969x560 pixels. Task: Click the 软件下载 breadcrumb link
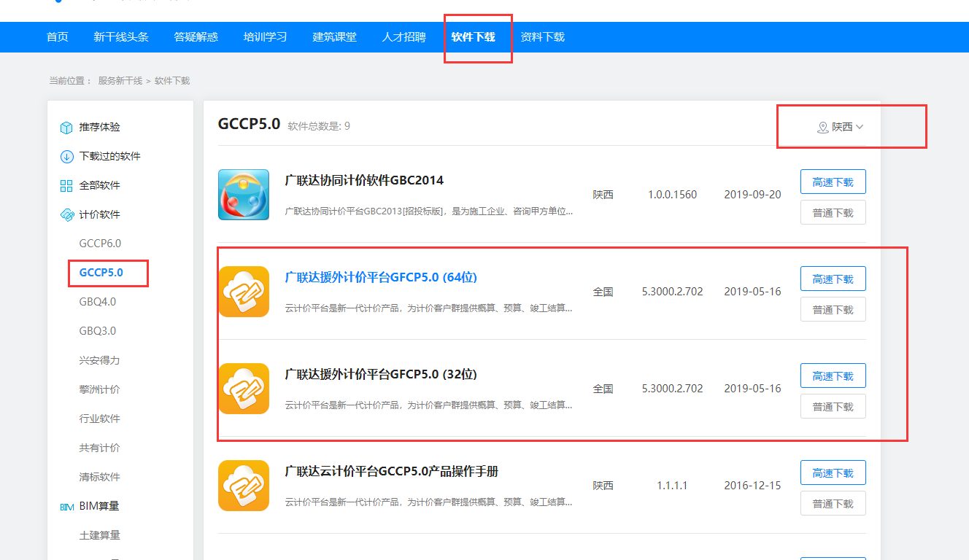172,81
